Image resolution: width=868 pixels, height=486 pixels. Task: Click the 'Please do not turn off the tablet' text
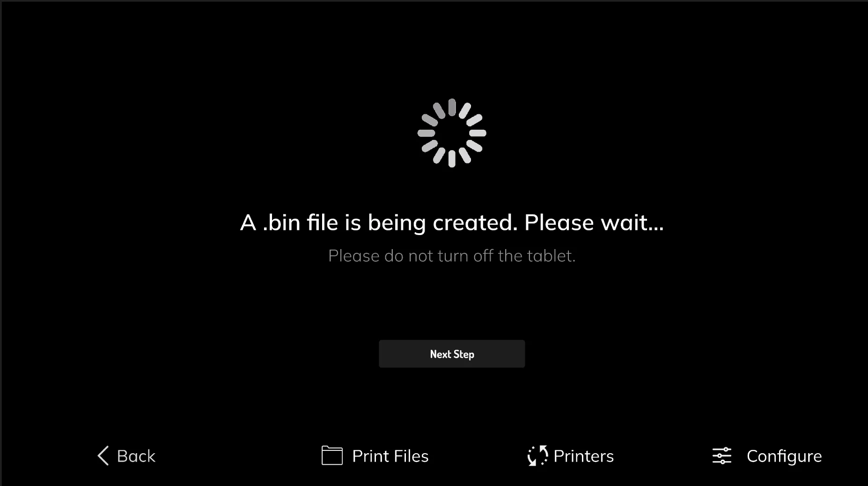pyautogui.click(x=452, y=256)
